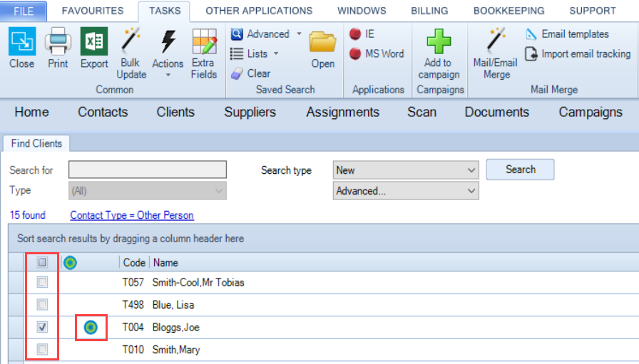Clear the saved search with eraser

pos(237,73)
